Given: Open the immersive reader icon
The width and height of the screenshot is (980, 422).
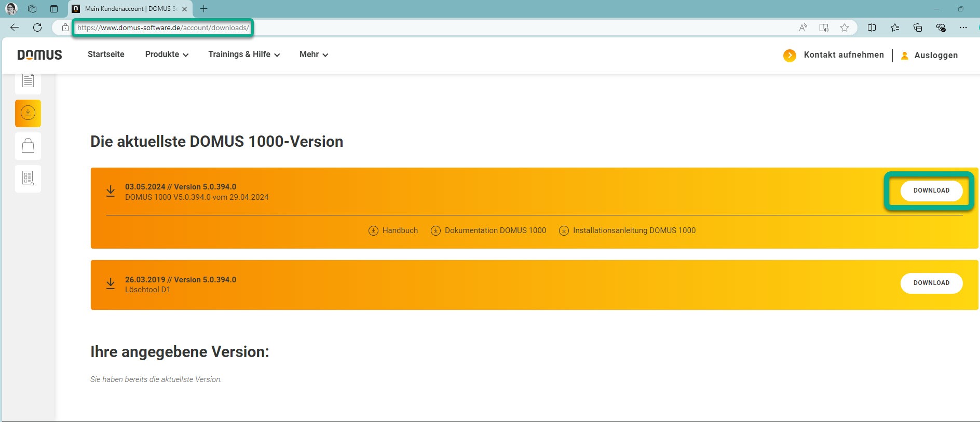Looking at the screenshot, I should point(824,28).
